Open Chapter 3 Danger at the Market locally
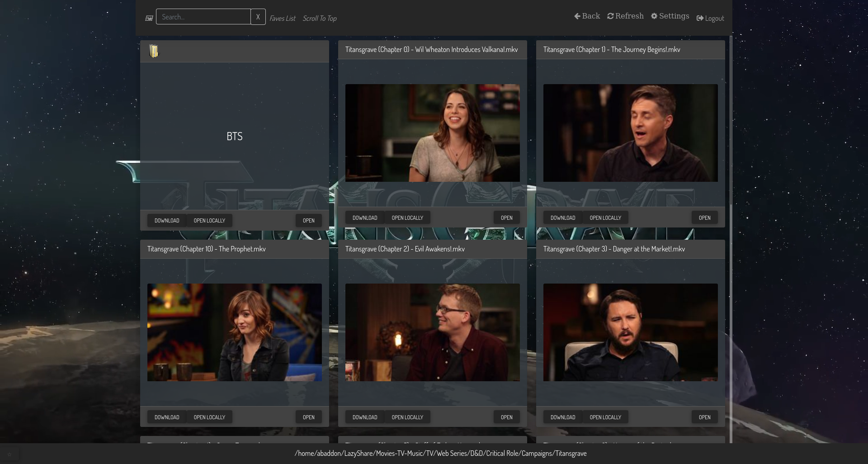 click(x=605, y=417)
